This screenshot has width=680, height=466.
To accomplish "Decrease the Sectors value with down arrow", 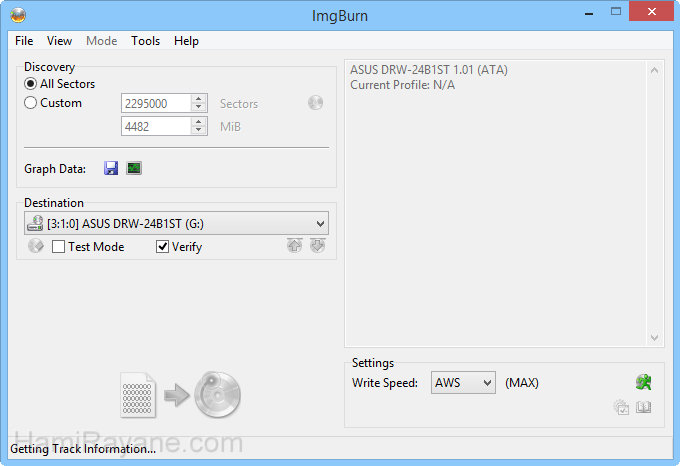I will 199,107.
